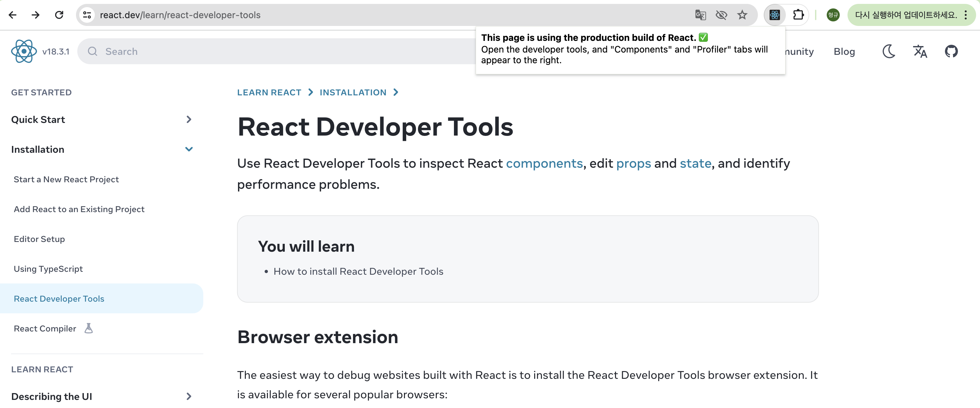Open the GitHub repository icon

951,51
